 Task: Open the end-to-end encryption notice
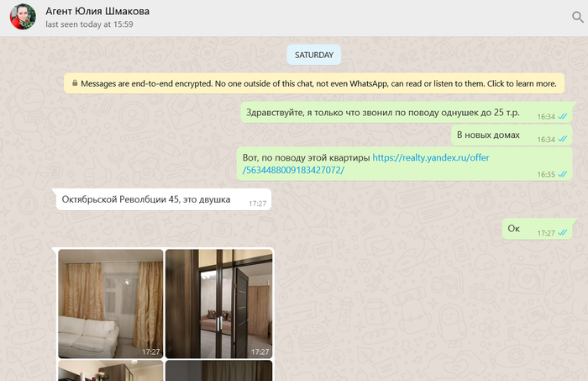[314, 83]
